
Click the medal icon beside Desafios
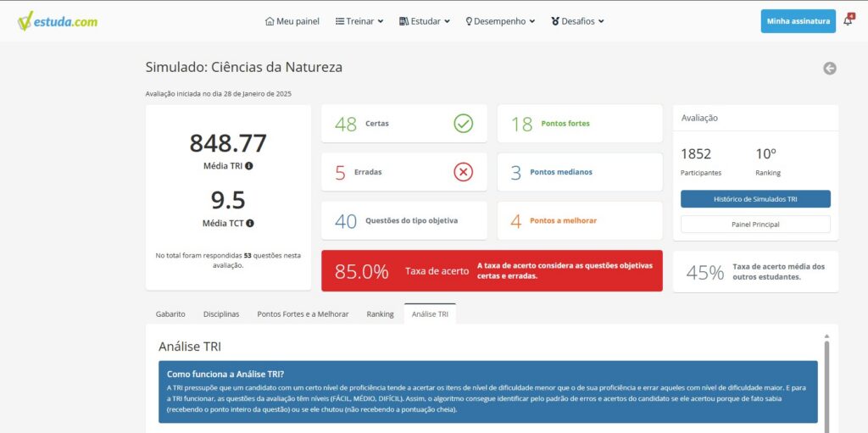[555, 21]
